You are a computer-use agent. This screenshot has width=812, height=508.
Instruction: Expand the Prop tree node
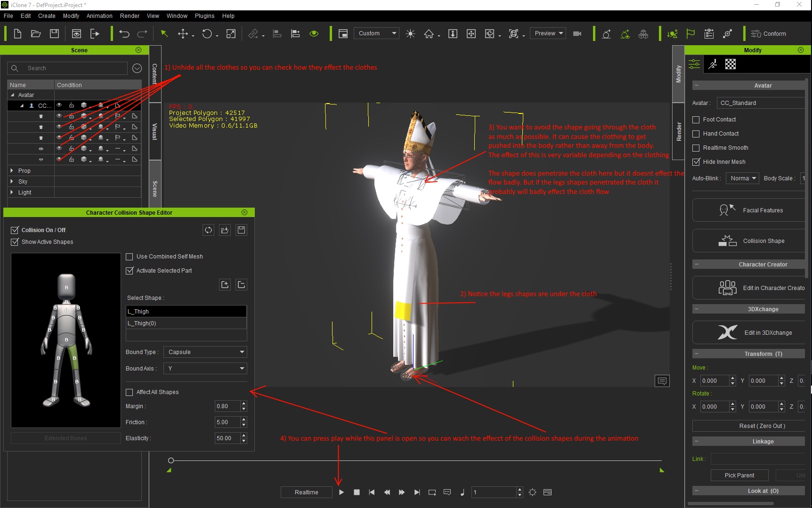[12, 170]
